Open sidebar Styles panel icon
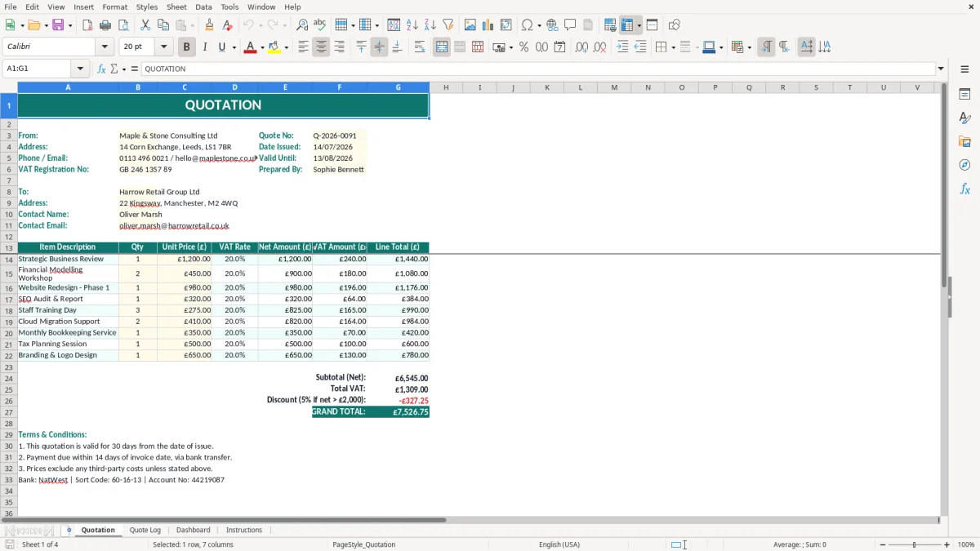 coord(964,118)
